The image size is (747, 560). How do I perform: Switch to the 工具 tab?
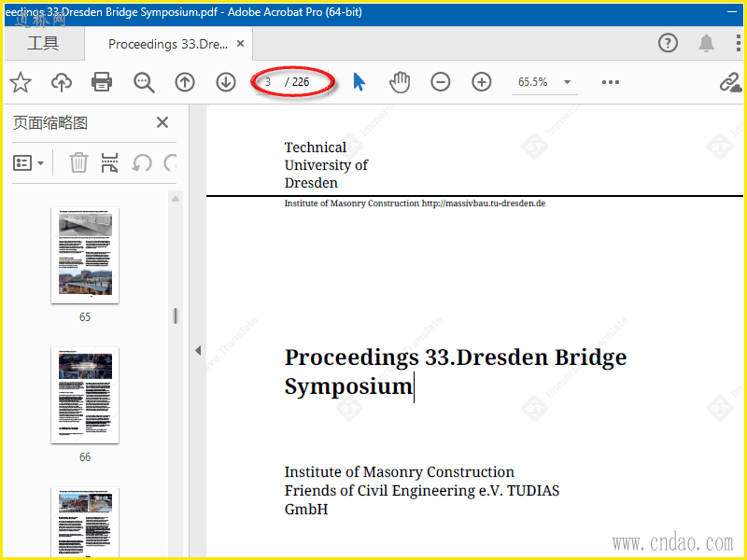click(x=43, y=43)
